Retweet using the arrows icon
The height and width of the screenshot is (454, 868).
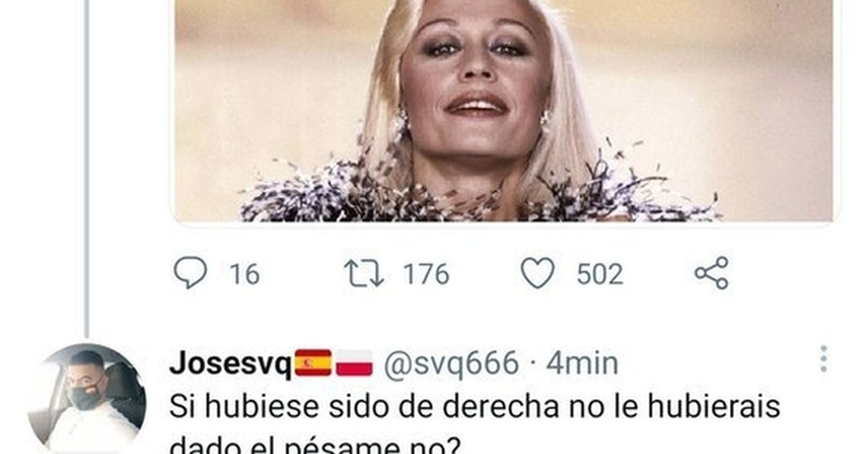pos(364,274)
